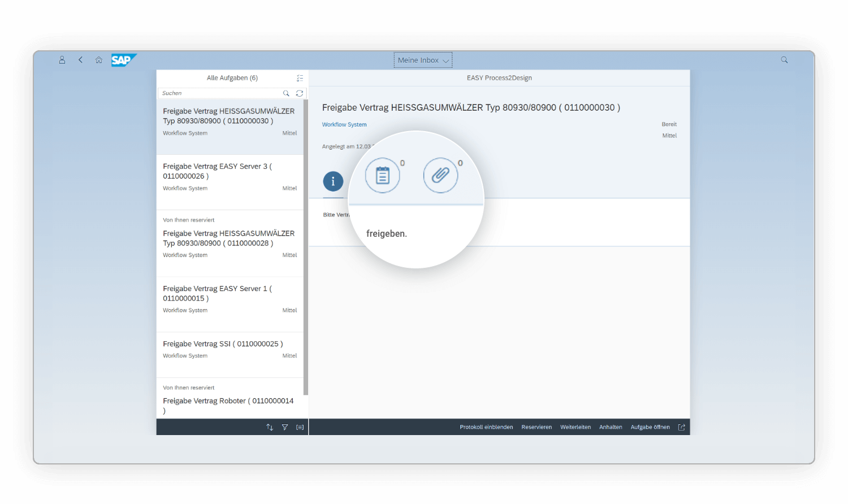This screenshot has width=848, height=504.
Task: Click the first Von Ihnen reserviert label
Action: pos(189,220)
